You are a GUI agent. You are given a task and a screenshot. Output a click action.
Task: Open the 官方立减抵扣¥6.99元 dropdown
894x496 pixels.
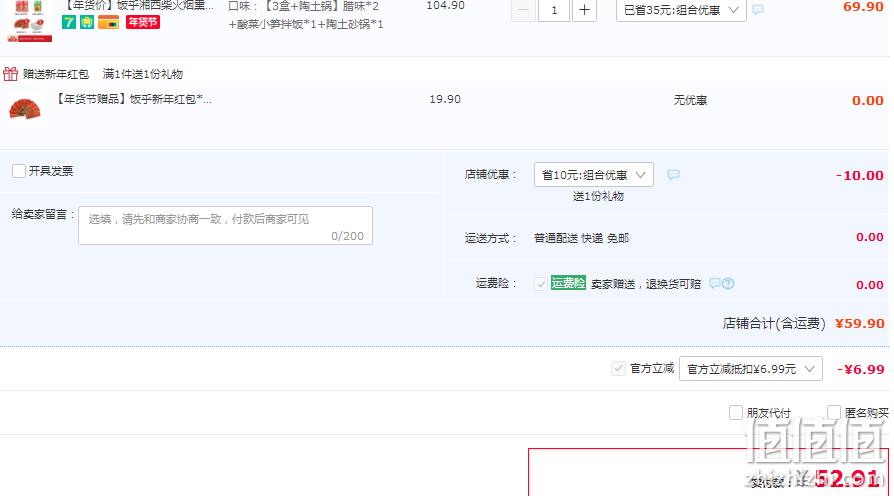[751, 369]
